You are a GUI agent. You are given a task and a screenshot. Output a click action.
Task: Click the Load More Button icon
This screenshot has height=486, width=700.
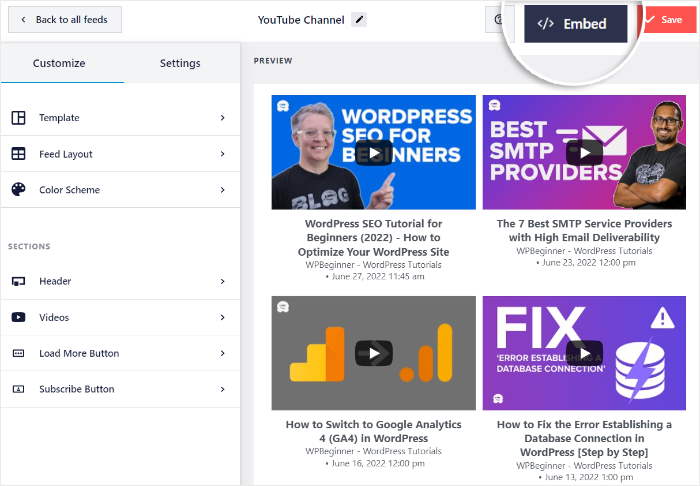tap(18, 354)
